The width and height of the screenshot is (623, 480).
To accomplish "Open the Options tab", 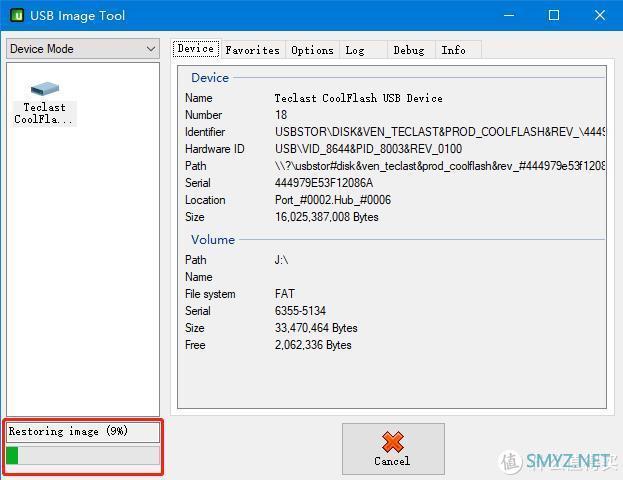I will tap(312, 50).
